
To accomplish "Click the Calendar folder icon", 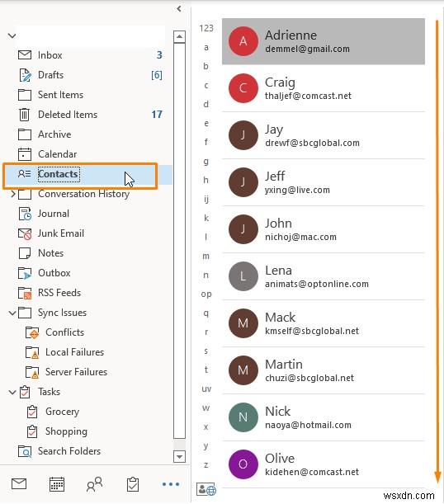I will pyautogui.click(x=25, y=154).
